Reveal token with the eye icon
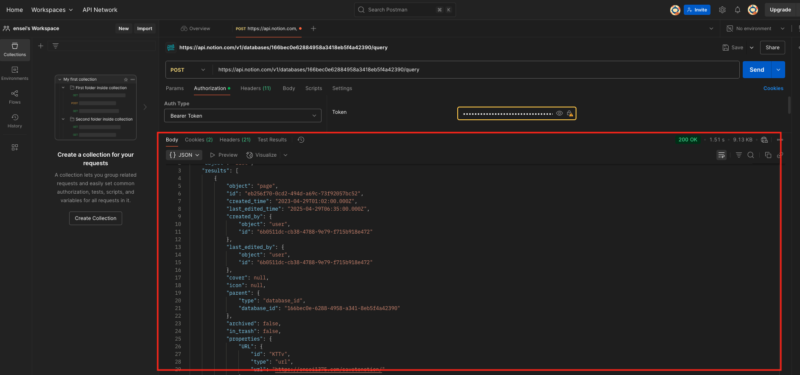 559,113
